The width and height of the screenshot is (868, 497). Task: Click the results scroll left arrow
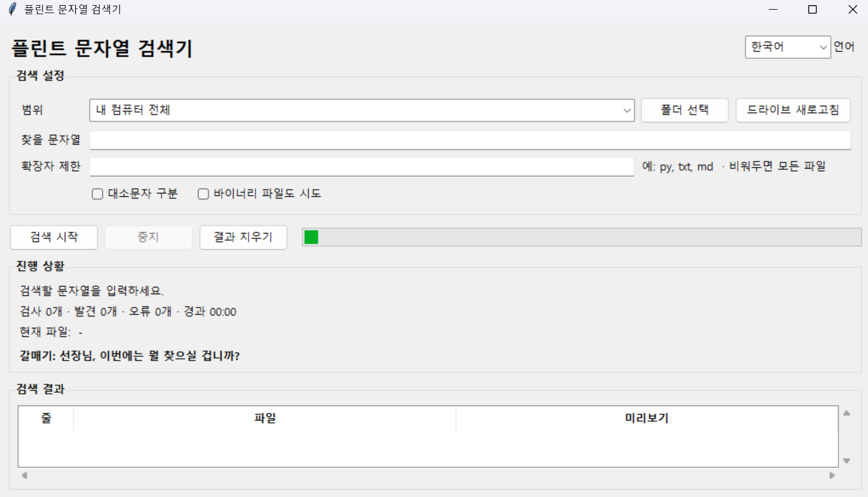tap(24, 475)
